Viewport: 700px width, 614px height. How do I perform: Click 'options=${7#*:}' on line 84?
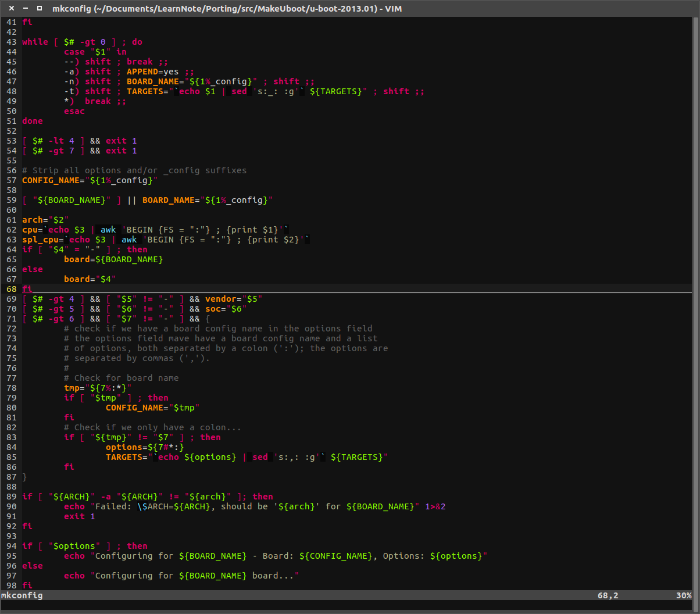(x=145, y=447)
